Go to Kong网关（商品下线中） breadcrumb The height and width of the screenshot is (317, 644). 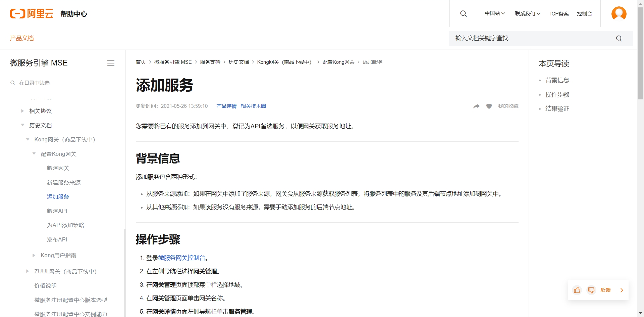coord(286,62)
